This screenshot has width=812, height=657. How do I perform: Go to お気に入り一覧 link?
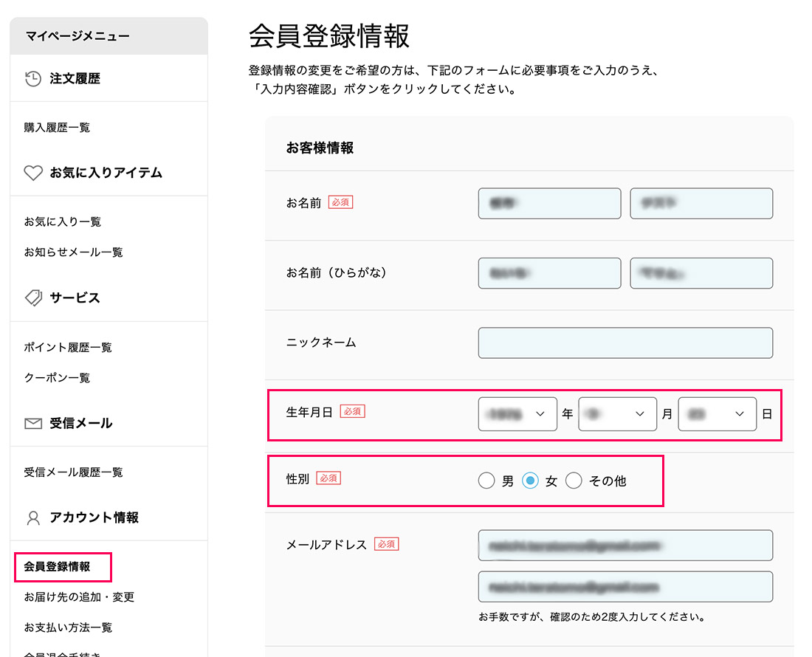pyautogui.click(x=63, y=221)
